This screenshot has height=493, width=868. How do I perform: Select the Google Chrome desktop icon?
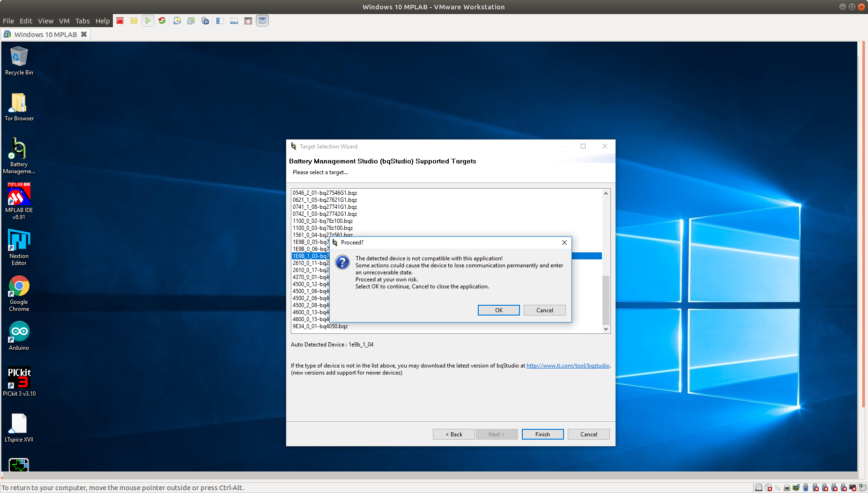(19, 293)
